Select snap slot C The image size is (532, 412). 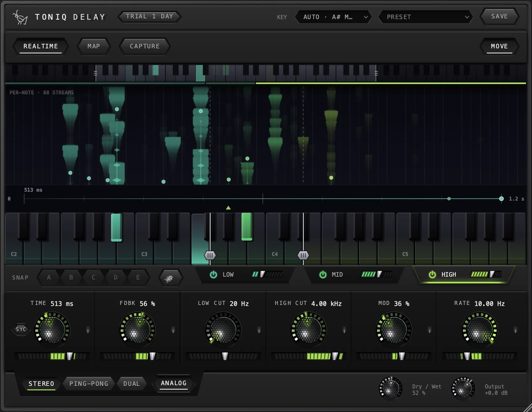[94, 277]
